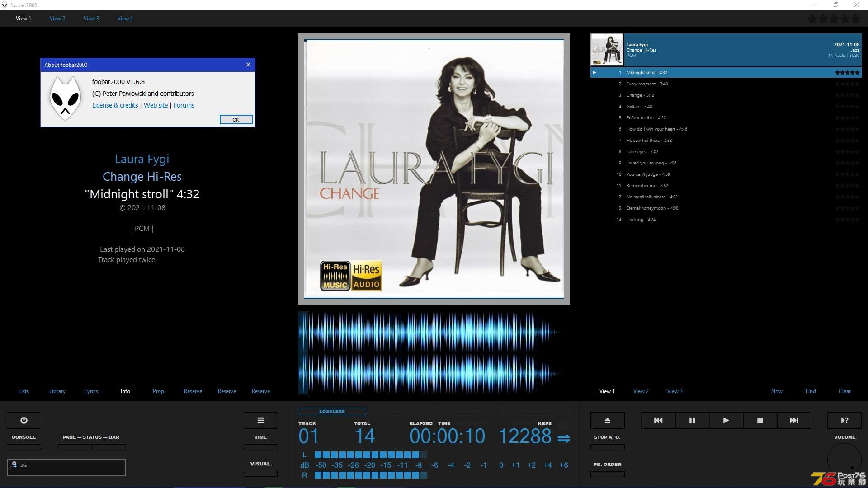This screenshot has width=868, height=488.
Task: Switch to View 3 tab at top
Action: coord(91,19)
